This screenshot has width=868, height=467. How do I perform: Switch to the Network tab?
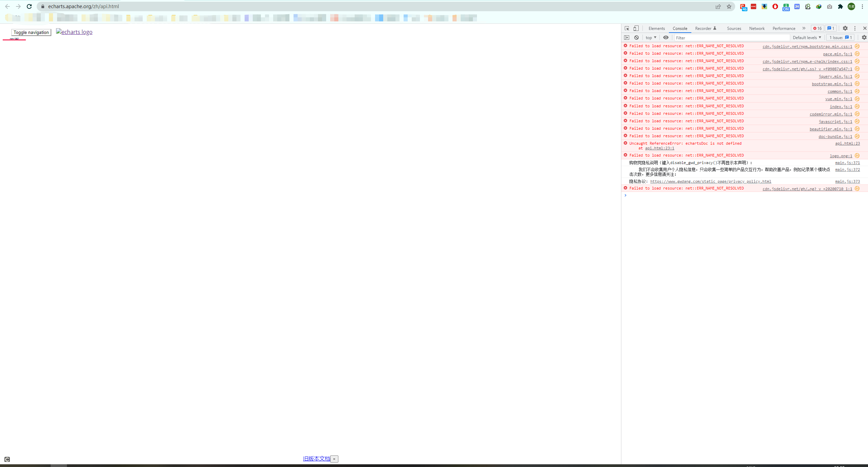point(757,28)
